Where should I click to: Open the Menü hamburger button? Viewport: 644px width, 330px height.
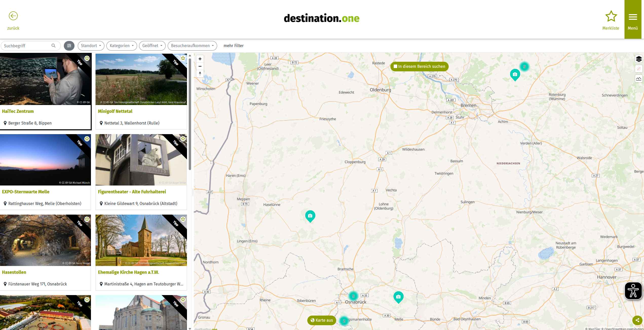[633, 19]
